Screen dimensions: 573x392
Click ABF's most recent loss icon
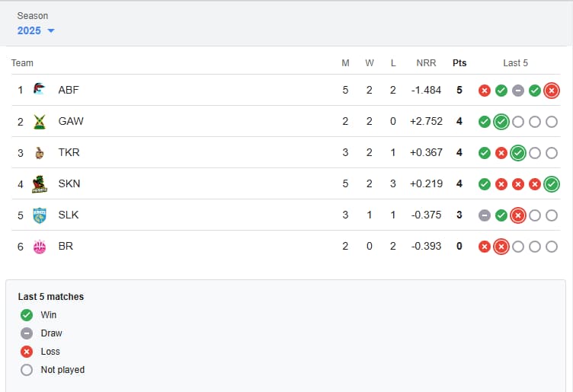click(552, 91)
